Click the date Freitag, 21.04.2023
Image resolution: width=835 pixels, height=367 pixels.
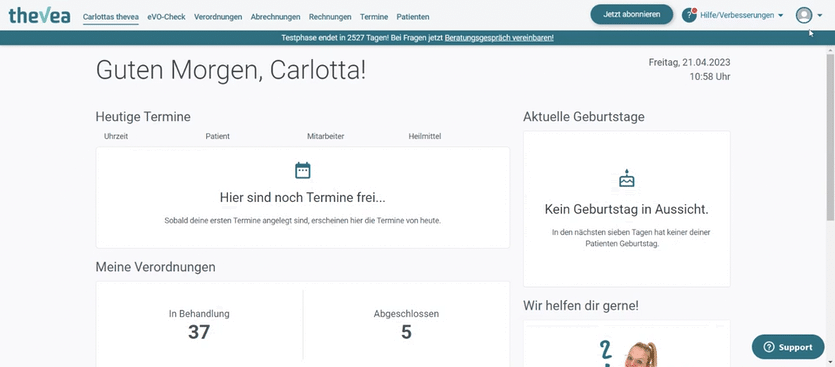689,62
